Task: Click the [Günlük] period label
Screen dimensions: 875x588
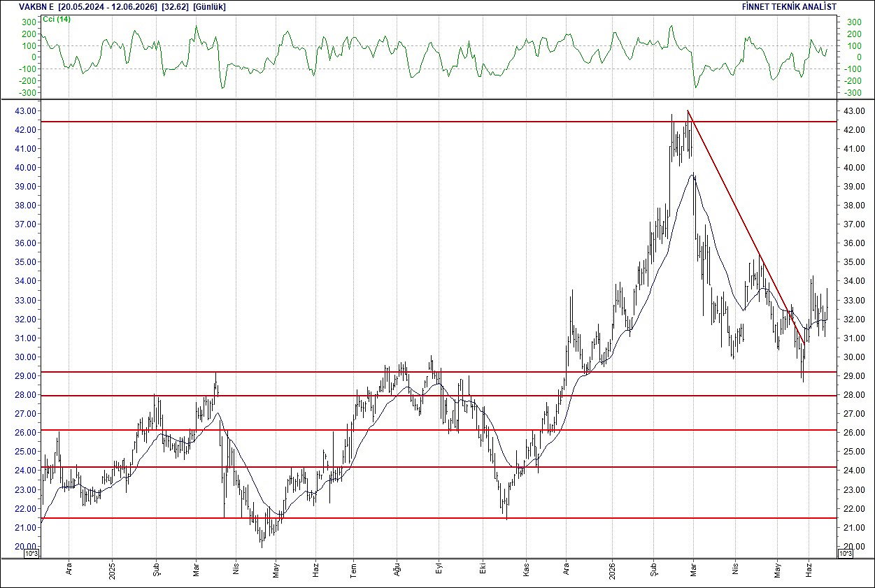Action: [209, 6]
